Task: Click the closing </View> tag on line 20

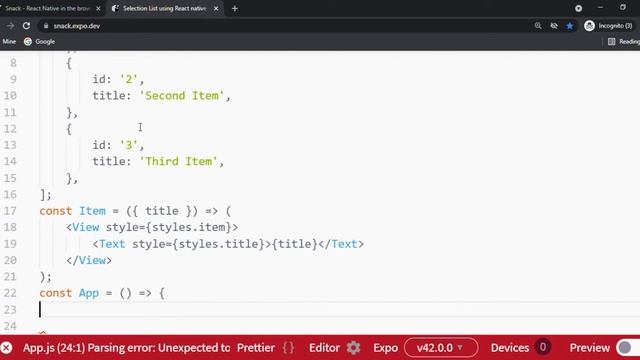Action: click(x=89, y=260)
